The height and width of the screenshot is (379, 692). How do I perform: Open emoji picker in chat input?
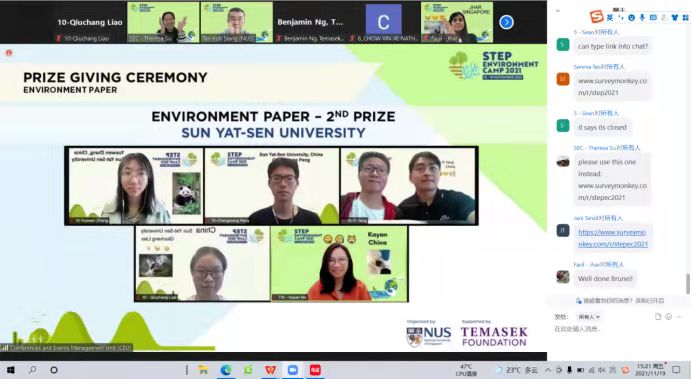(x=669, y=317)
